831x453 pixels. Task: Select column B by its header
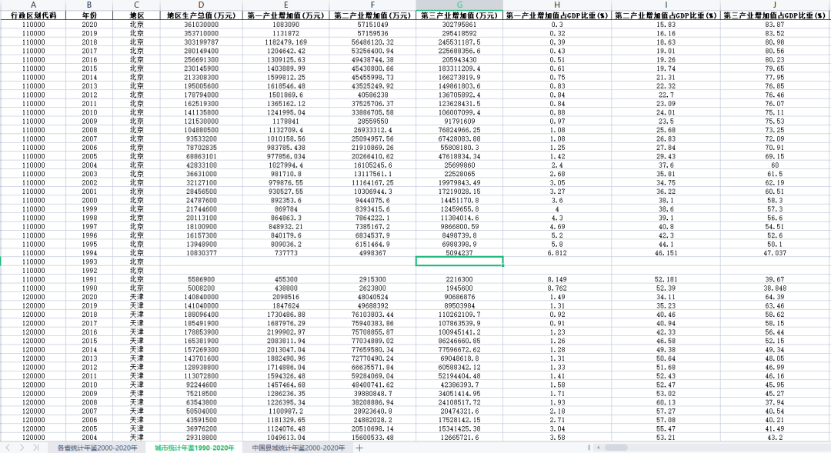point(89,5)
